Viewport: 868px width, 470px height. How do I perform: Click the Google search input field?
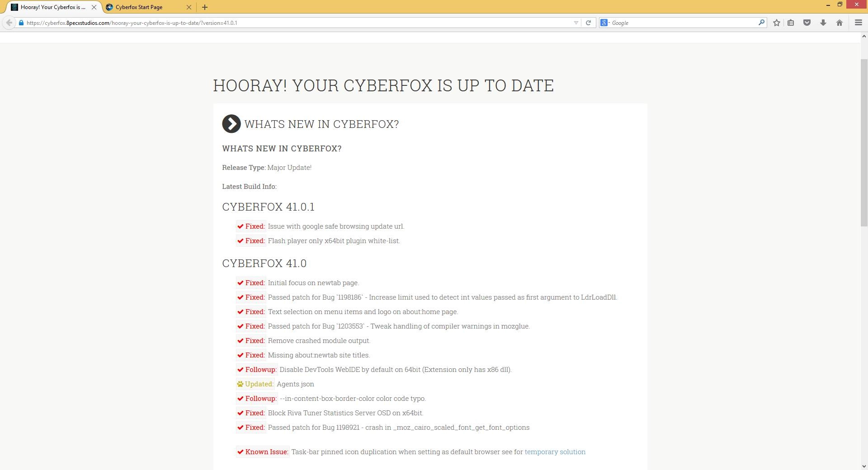pyautogui.click(x=684, y=23)
